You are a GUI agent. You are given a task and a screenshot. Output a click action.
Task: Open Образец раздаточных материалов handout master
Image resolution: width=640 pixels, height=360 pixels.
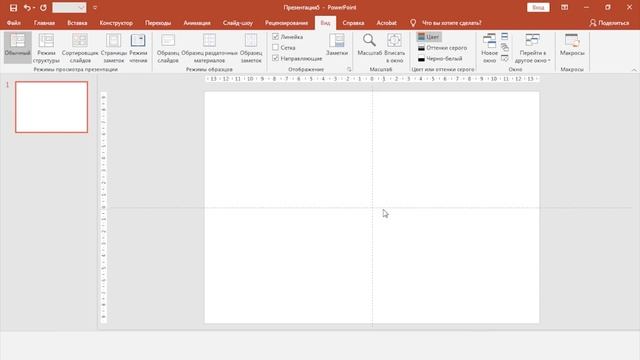click(x=209, y=48)
